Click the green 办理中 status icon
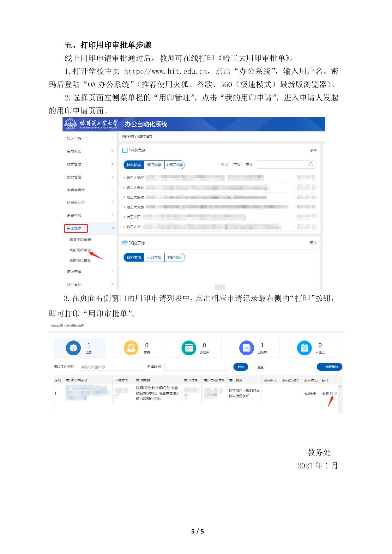Viewport: 392px width, 554px height. 189,348
